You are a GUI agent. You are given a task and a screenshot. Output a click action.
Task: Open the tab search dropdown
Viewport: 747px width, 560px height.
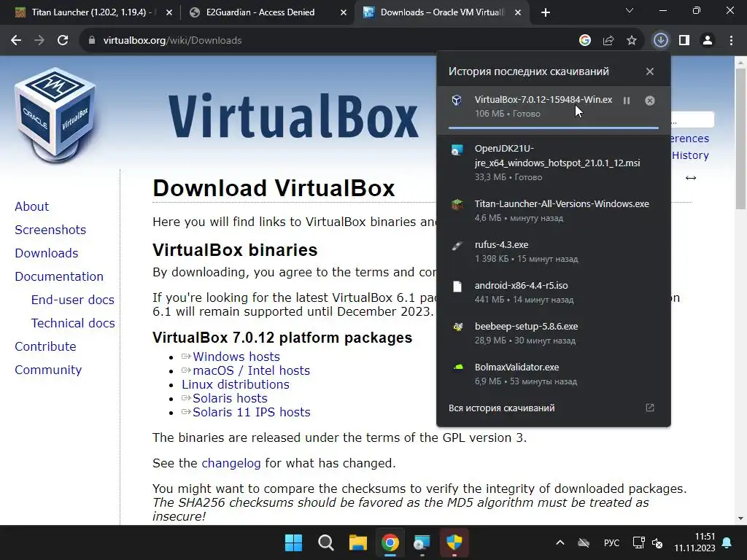tap(630, 10)
